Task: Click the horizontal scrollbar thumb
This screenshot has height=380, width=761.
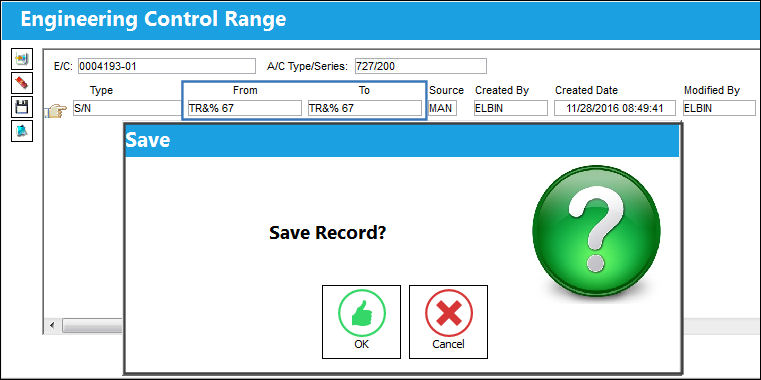Action: 92,325
